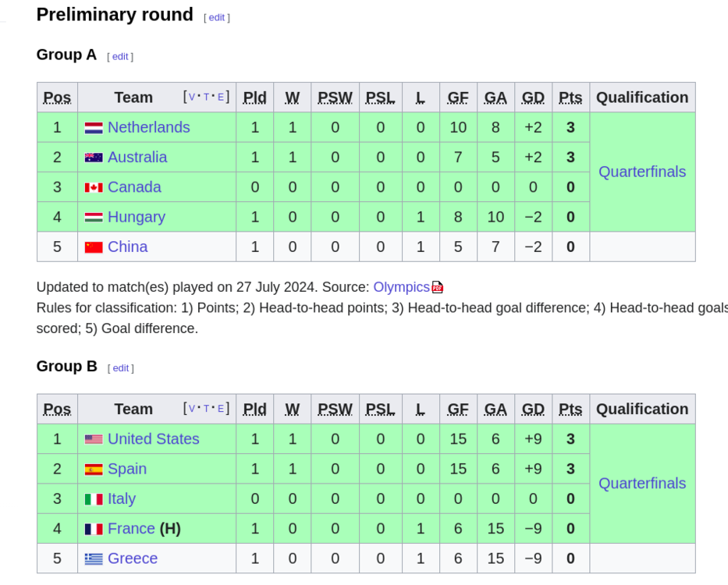This screenshot has height=585, width=728.
Task: Follow Group B Quarterfinals link
Action: tap(642, 484)
